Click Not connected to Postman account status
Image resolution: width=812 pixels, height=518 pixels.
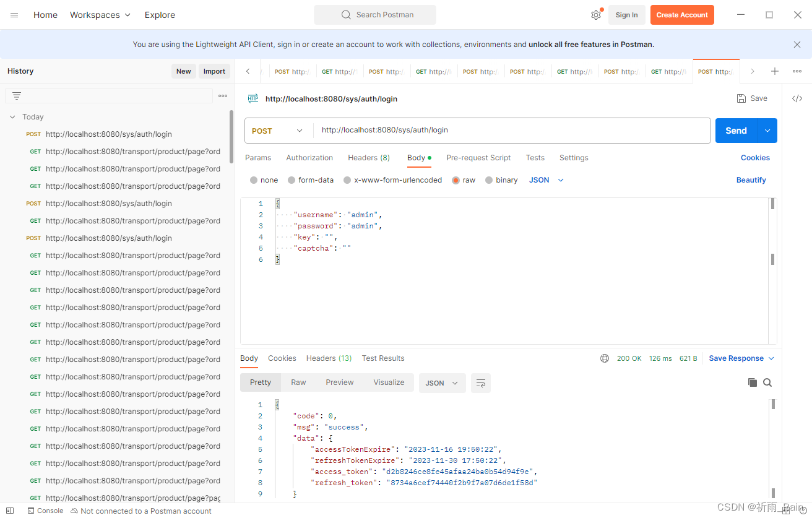141,511
